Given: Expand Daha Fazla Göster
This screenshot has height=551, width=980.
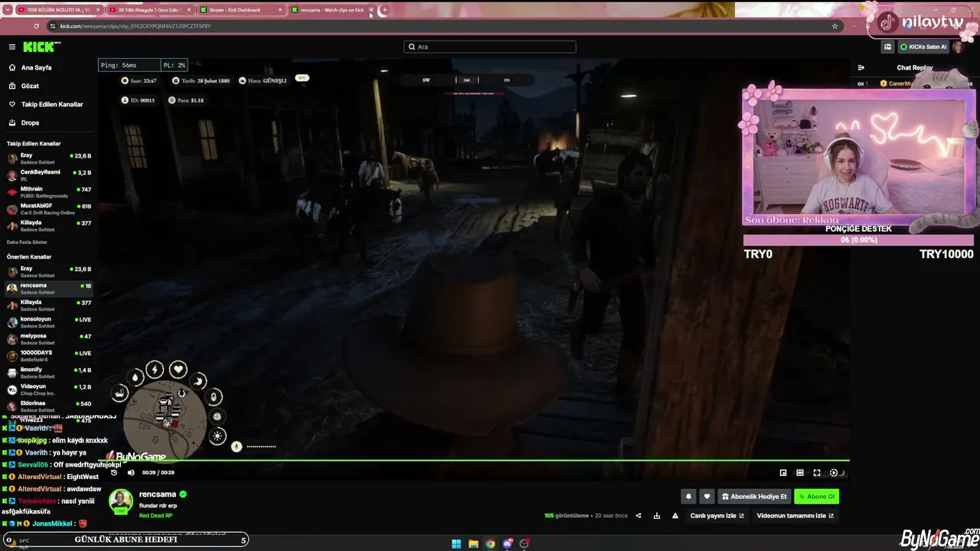Looking at the screenshot, I should click(27, 242).
